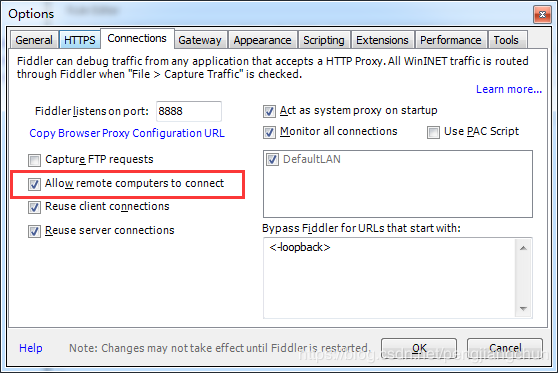Click the Fiddler listens on port field
The height and width of the screenshot is (373, 558).
[x=189, y=111]
